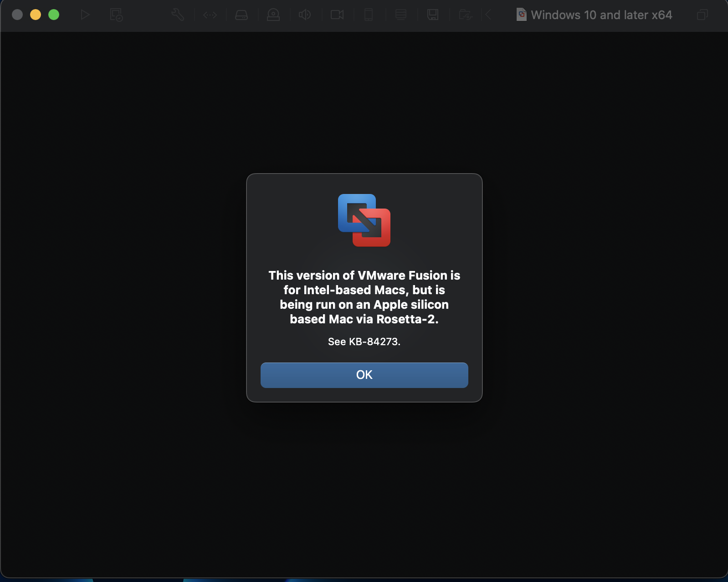Start the virtual machine with the play icon

click(x=85, y=15)
